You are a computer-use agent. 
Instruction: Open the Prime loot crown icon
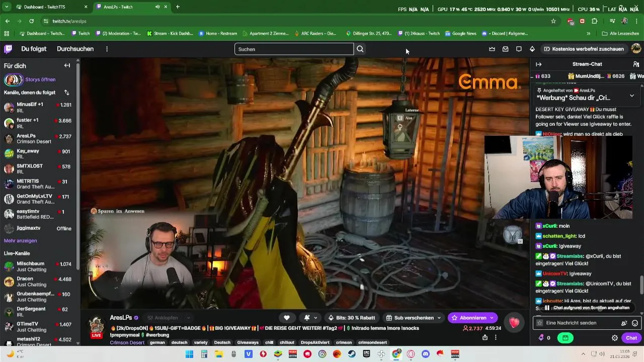(x=492, y=49)
